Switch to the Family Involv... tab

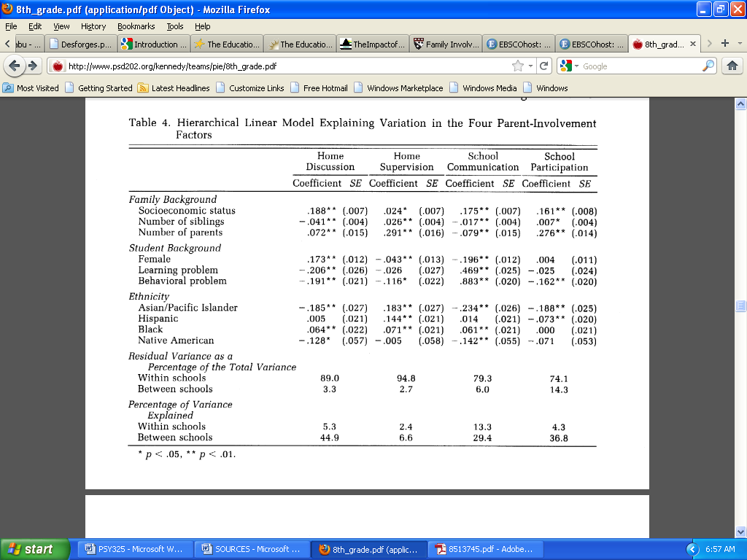point(446,44)
